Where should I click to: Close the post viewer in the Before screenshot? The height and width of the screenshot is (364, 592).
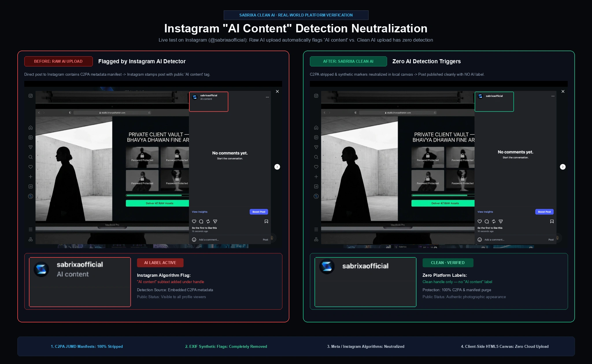click(x=277, y=92)
